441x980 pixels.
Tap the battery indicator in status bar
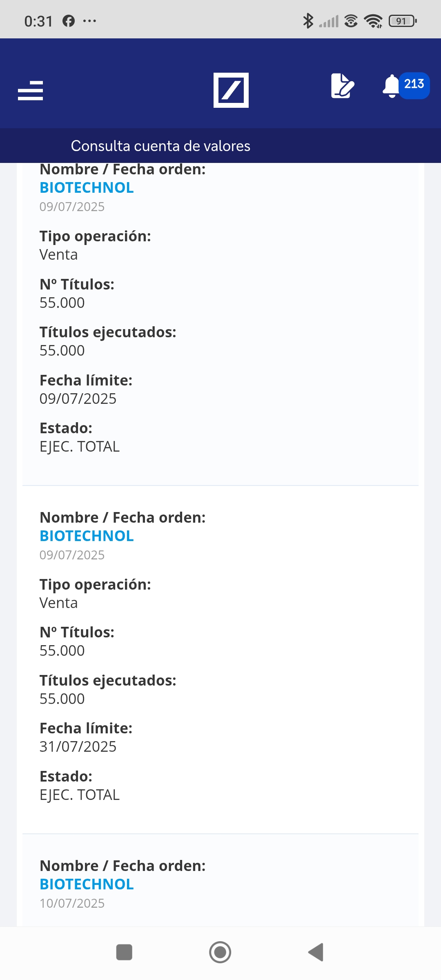pyautogui.click(x=403, y=21)
